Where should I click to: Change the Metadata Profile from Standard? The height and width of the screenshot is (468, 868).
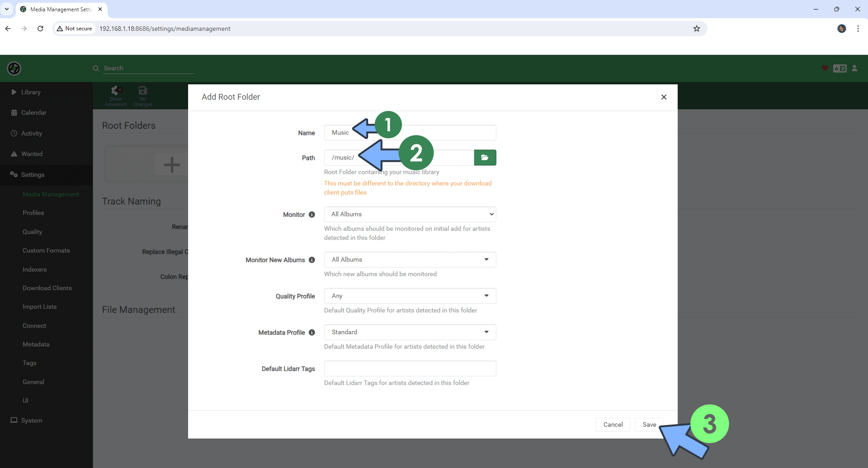click(409, 332)
